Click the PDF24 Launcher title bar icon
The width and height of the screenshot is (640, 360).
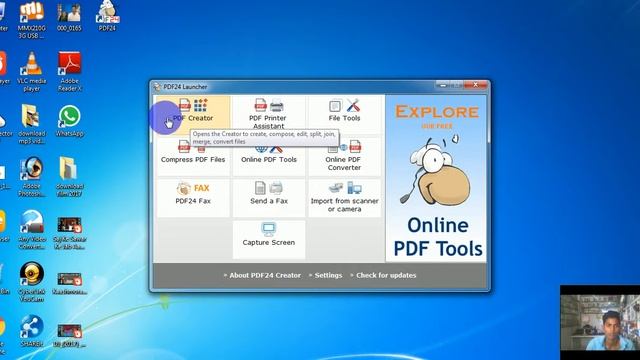(157, 87)
